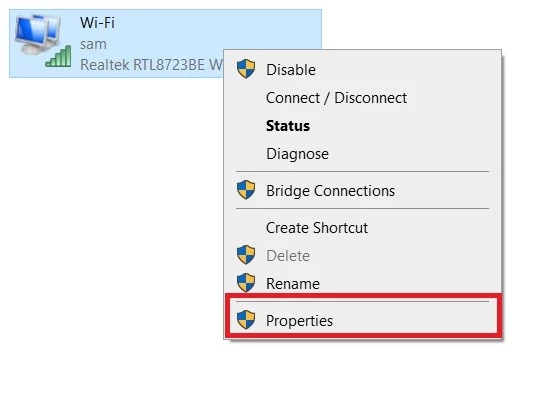Click the Realtek RTL8723BE adapter description

pyautogui.click(x=152, y=65)
